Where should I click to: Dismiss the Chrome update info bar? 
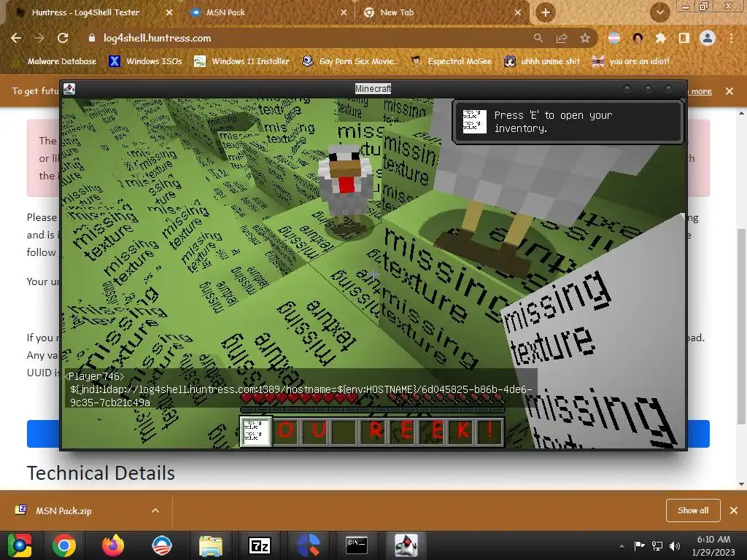pyautogui.click(x=729, y=91)
